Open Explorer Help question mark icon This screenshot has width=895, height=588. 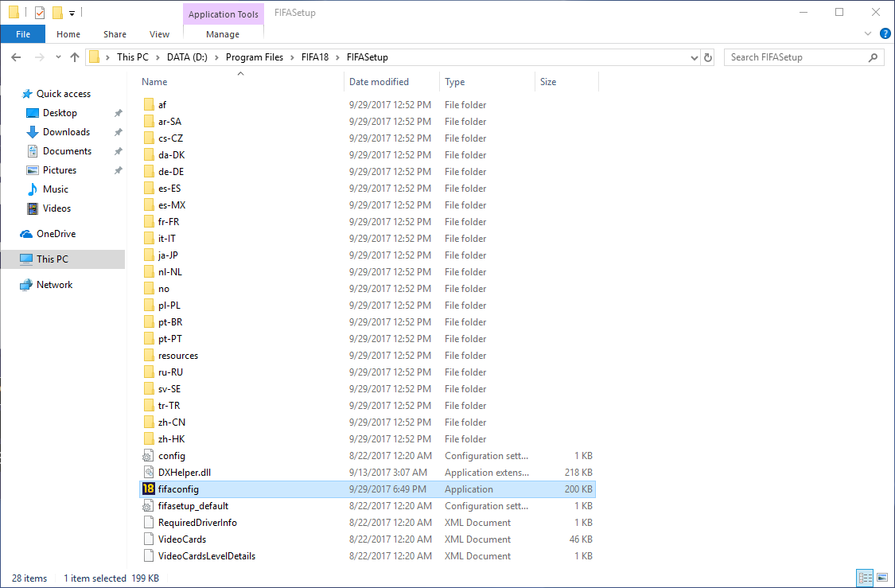[x=885, y=33]
